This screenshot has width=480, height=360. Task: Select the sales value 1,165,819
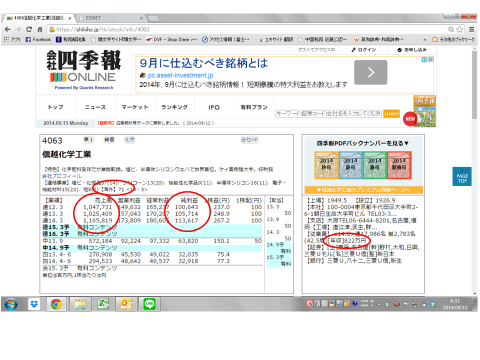point(98,221)
